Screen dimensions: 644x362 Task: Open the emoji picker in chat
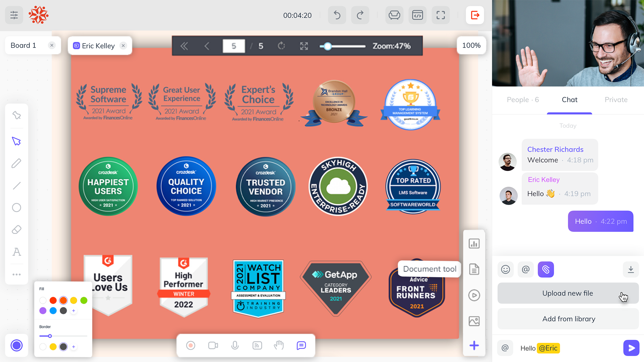pyautogui.click(x=505, y=269)
